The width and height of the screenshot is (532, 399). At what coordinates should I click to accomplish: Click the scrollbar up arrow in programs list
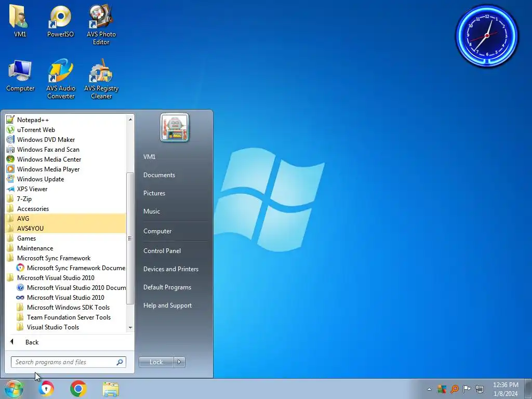[x=130, y=119]
